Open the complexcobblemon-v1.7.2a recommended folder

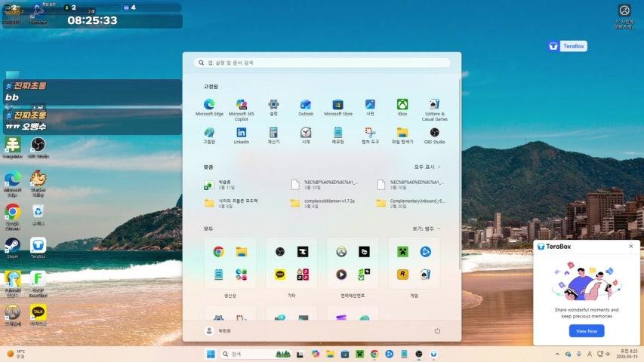(323, 202)
